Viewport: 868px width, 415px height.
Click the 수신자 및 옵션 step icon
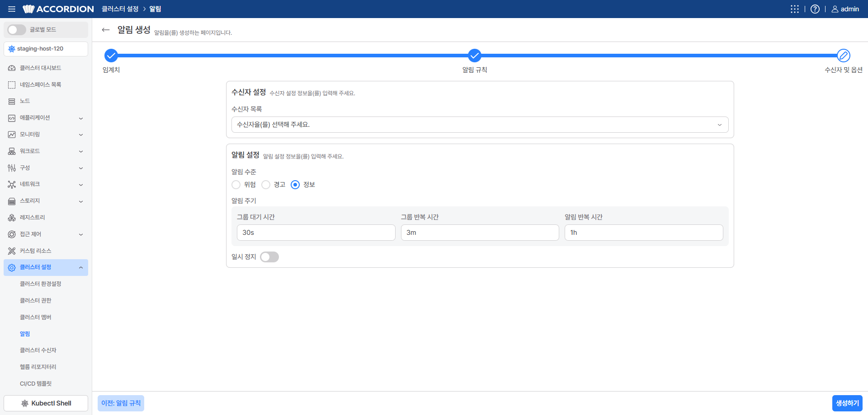click(x=843, y=56)
